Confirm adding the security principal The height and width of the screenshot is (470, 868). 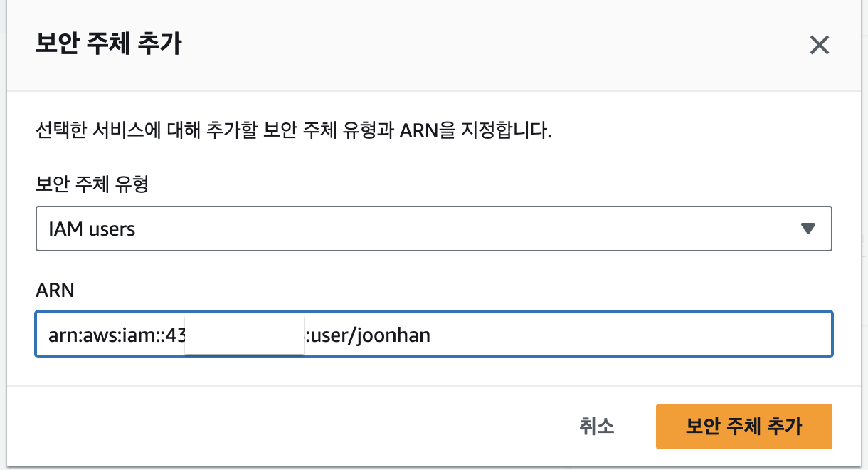pyautogui.click(x=743, y=427)
